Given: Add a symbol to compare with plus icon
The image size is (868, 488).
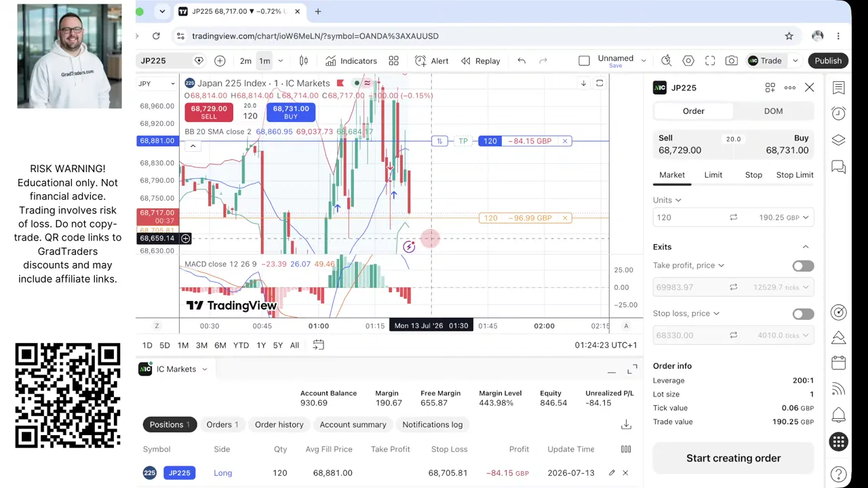Looking at the screenshot, I should (x=220, y=61).
